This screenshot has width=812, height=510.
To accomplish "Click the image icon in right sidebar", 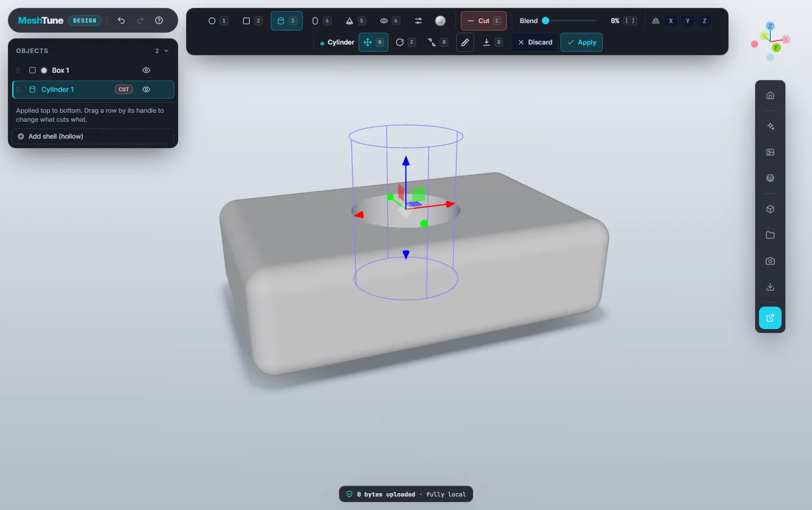I will 770,152.
